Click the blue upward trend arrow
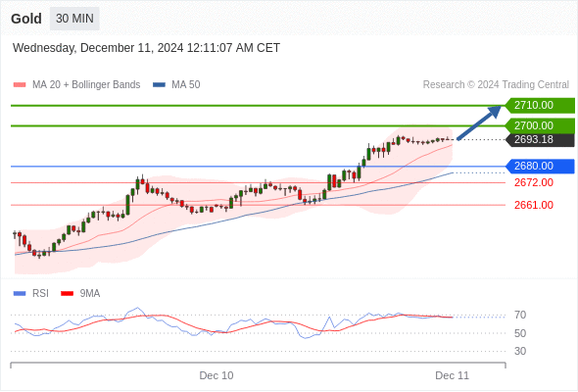 479,122
